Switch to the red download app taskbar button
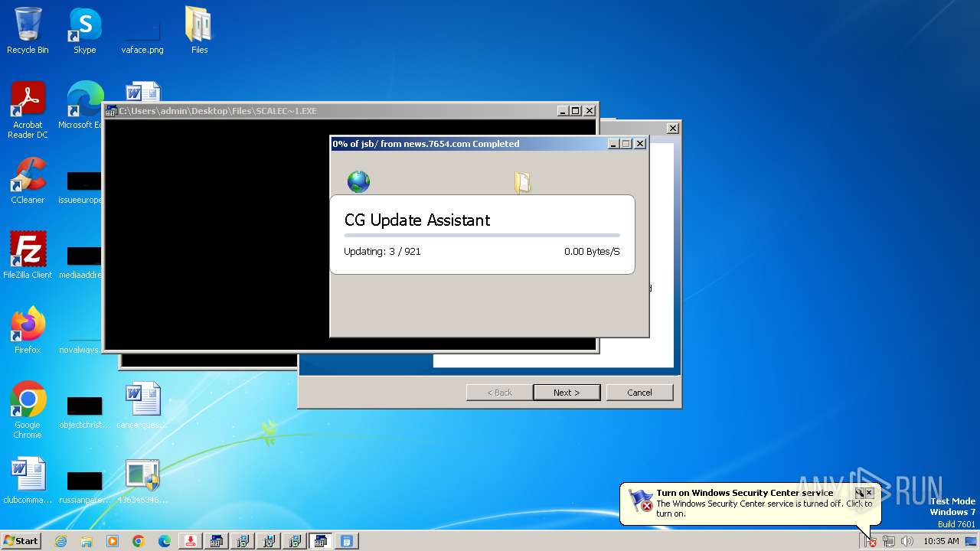Image resolution: width=980 pixels, height=551 pixels. point(191,541)
